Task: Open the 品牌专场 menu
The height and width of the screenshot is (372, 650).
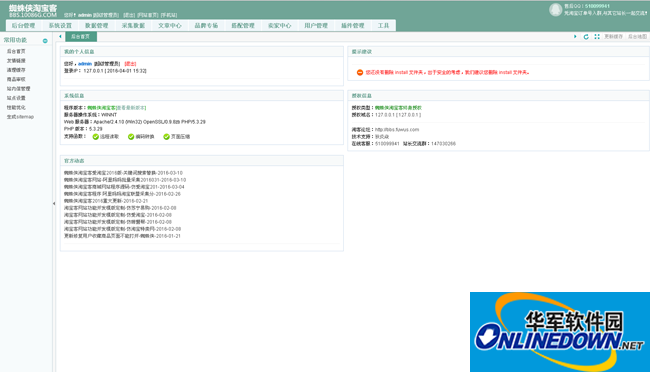Action: [206, 25]
